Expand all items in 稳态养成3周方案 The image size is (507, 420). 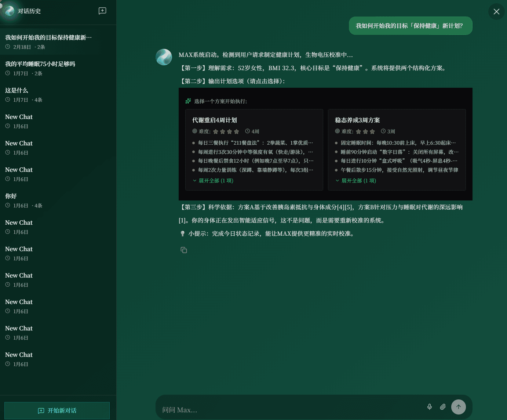356,181
